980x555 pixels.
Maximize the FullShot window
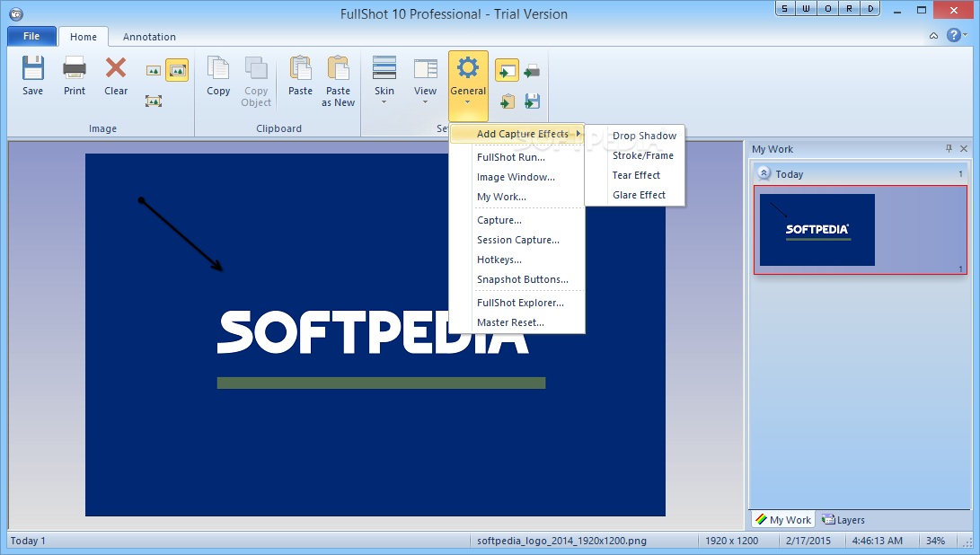click(x=922, y=10)
